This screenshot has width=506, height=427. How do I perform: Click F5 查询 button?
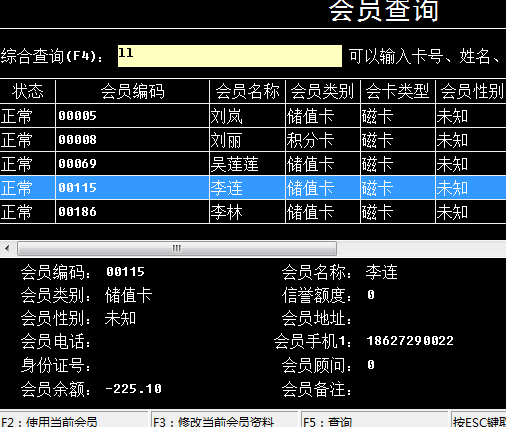click(x=374, y=420)
